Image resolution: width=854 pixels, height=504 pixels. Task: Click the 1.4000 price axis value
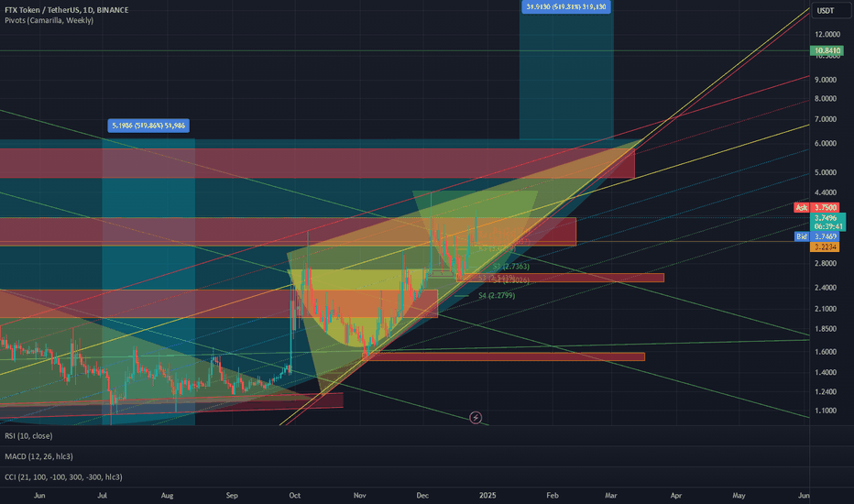click(826, 372)
